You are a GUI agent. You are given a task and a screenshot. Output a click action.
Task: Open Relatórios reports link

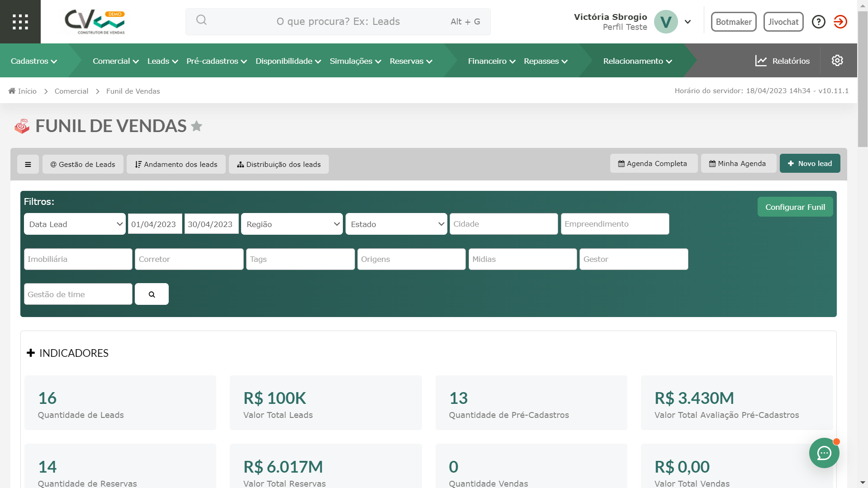pos(783,61)
